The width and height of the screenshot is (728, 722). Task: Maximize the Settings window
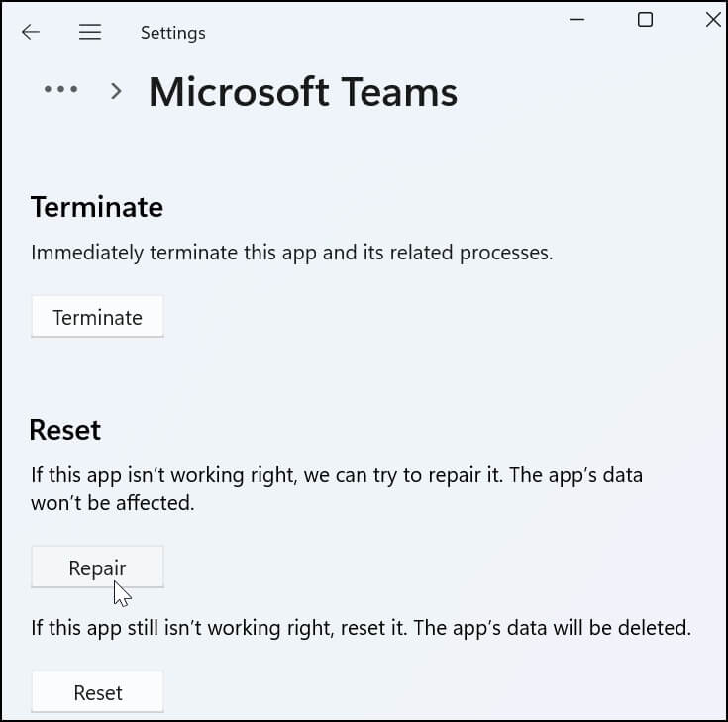click(645, 20)
